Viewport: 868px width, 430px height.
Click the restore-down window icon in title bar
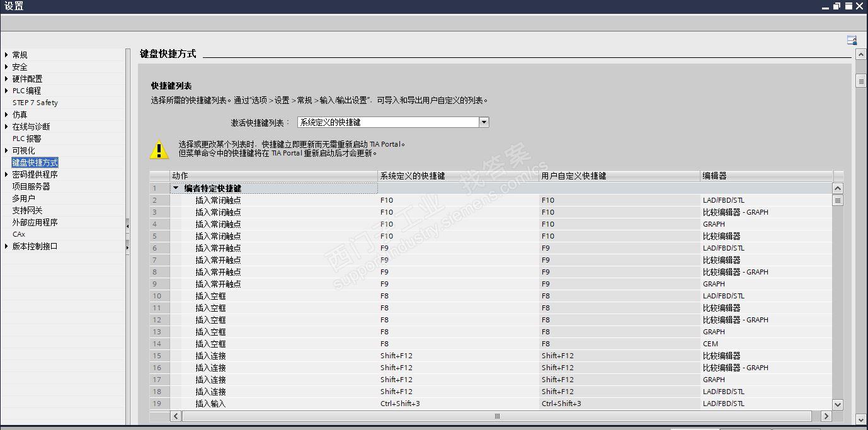click(x=837, y=6)
